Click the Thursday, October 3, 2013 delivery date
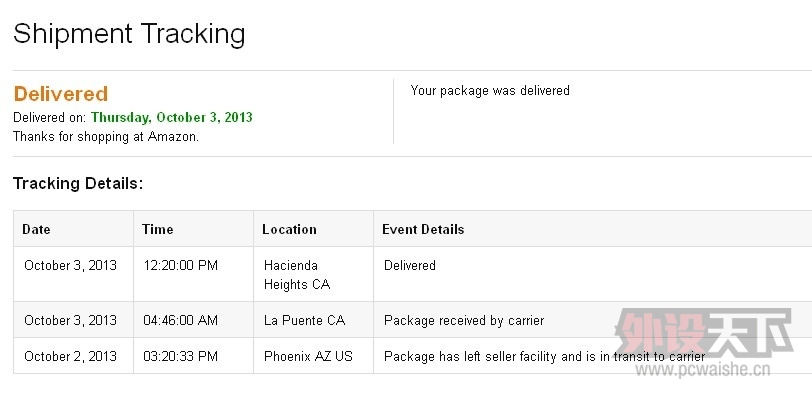 172,117
